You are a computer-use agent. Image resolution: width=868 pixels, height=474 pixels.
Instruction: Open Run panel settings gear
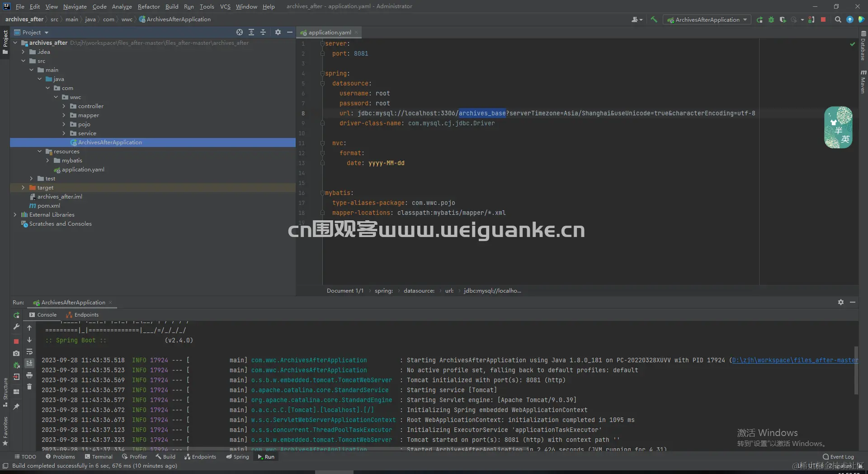point(841,302)
